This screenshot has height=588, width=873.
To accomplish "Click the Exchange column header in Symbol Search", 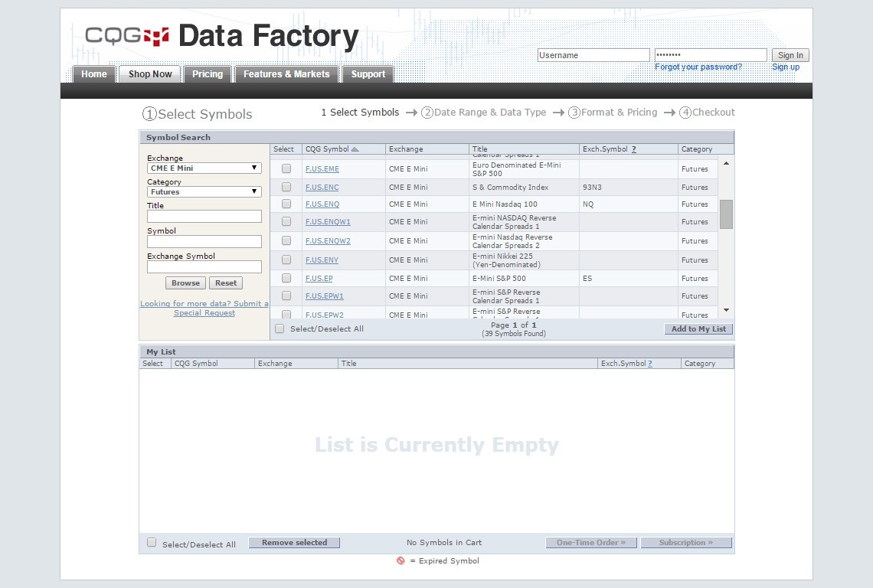I will (427, 149).
